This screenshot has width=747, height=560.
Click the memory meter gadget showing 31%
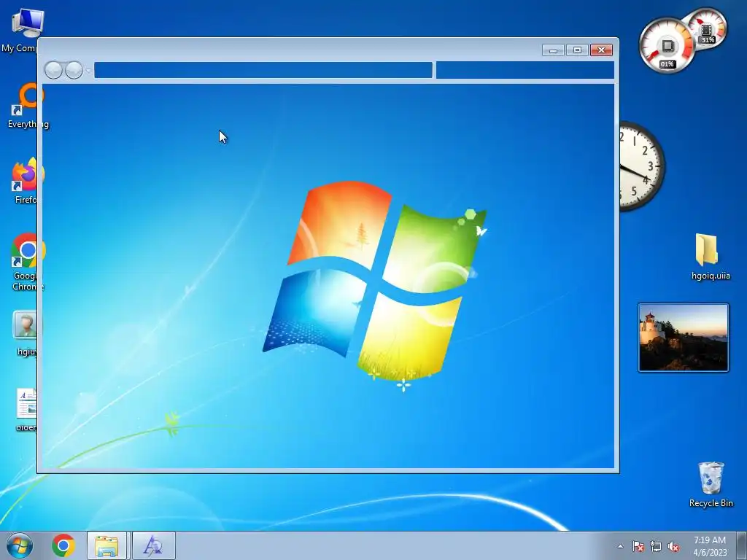[707, 28]
